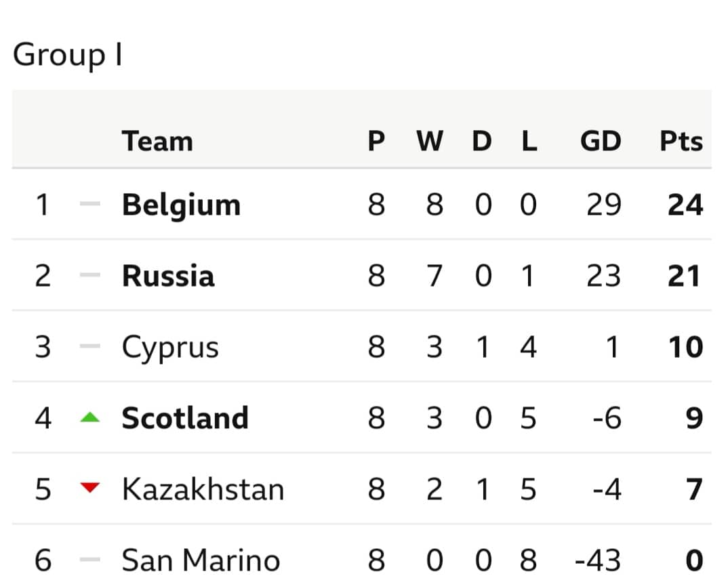Image resolution: width=728 pixels, height=578 pixels.
Task: Click San Marino's no-change dash icon
Action: pos(90,560)
